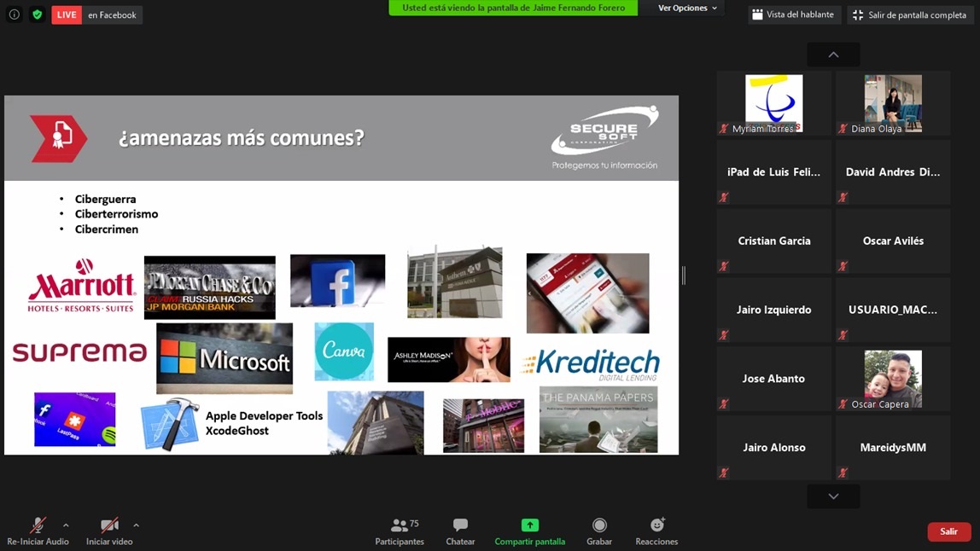Screen dimensions: 980x551
Task: Open the Ver Opciones dropdown
Action: coord(687,9)
